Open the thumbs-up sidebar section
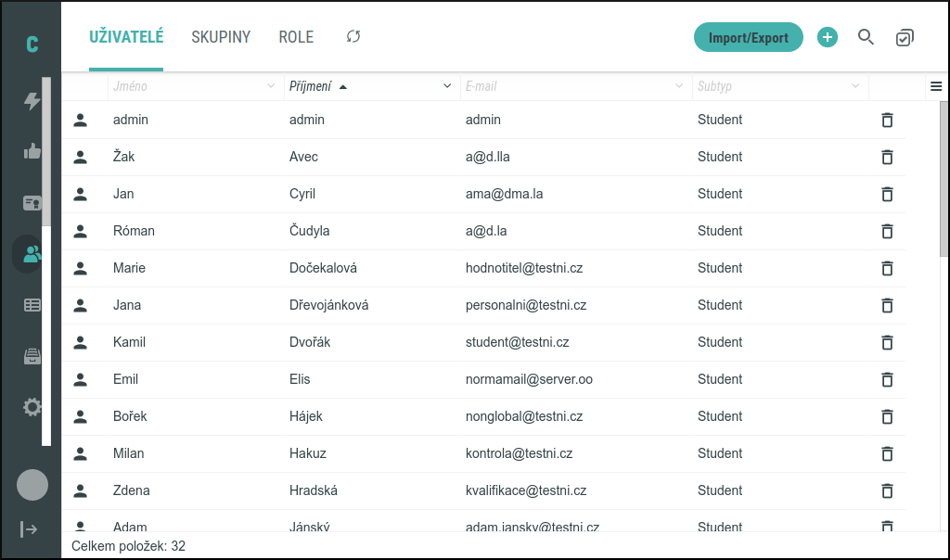 click(x=32, y=151)
